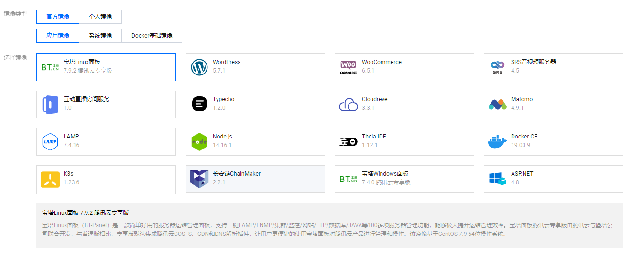Click the 宝塔Windows面板 BT.CN logo icon
Screen dimensions: 644x255
pyautogui.click(x=349, y=179)
